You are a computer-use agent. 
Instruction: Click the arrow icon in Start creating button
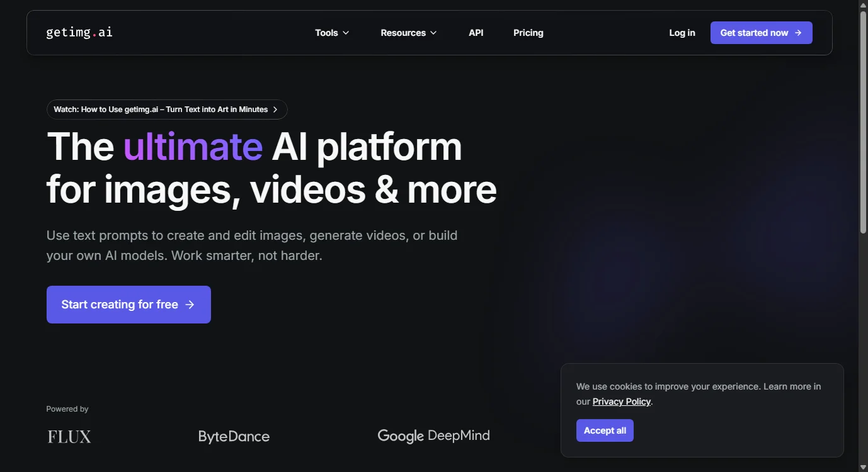click(x=190, y=304)
